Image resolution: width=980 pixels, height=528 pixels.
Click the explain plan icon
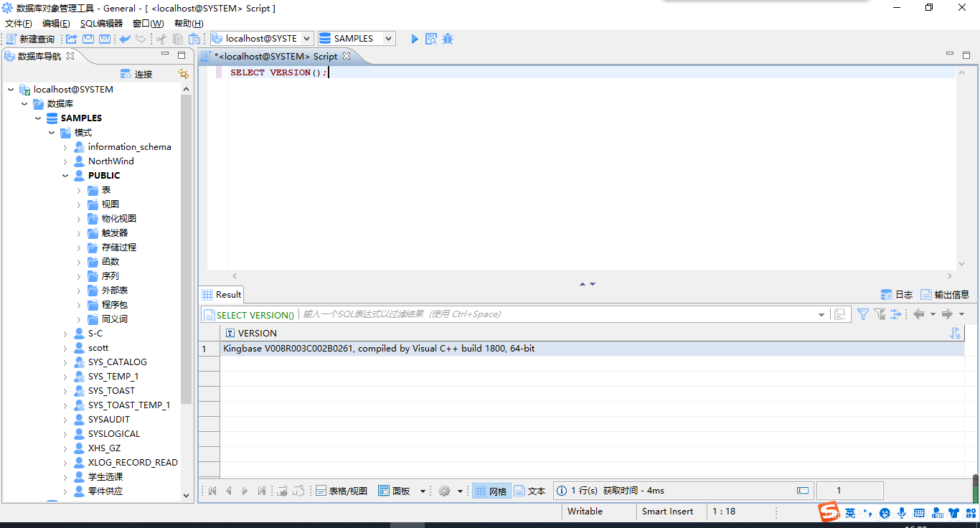431,39
